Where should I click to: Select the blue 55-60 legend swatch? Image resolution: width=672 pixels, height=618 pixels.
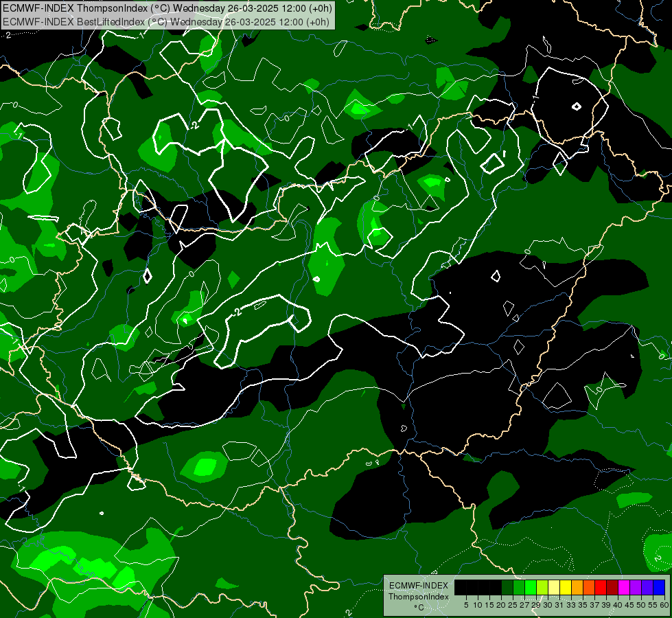659,587
